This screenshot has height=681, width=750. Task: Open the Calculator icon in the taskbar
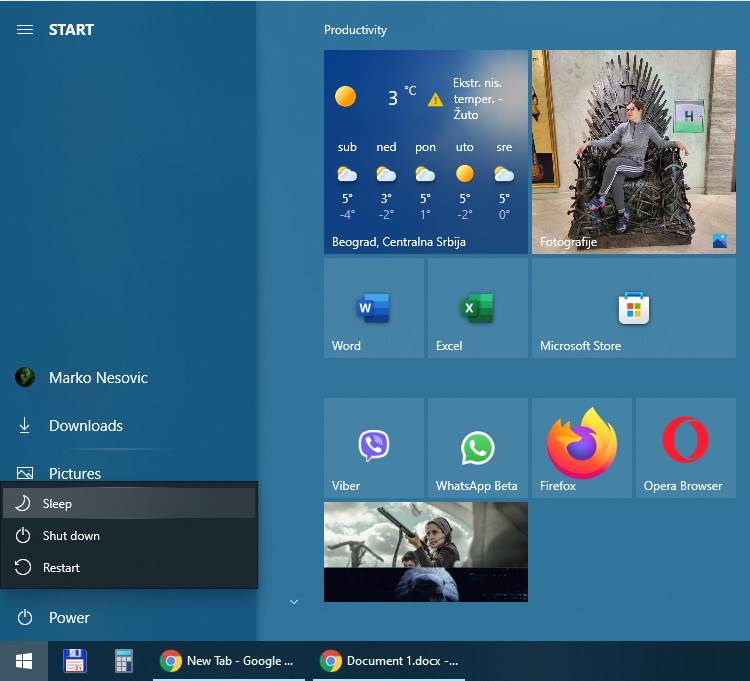124,661
